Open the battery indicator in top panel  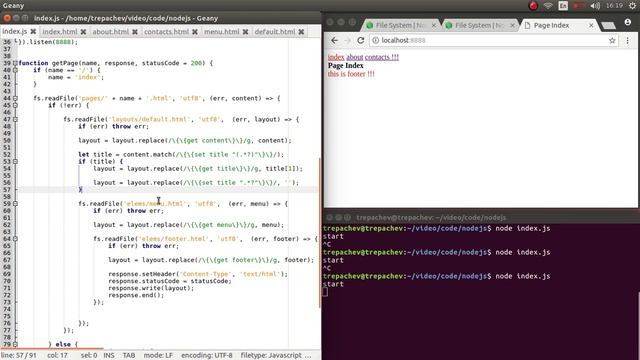pos(578,6)
